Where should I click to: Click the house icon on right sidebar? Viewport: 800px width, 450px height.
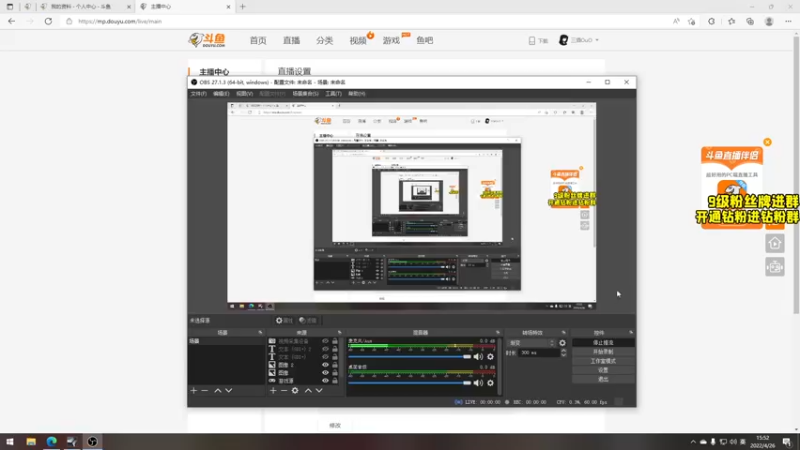click(x=774, y=243)
